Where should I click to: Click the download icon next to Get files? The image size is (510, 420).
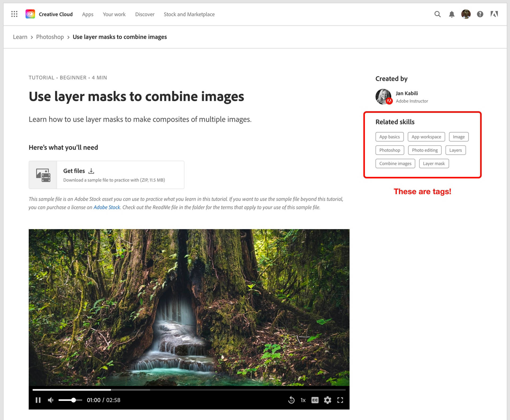click(91, 171)
